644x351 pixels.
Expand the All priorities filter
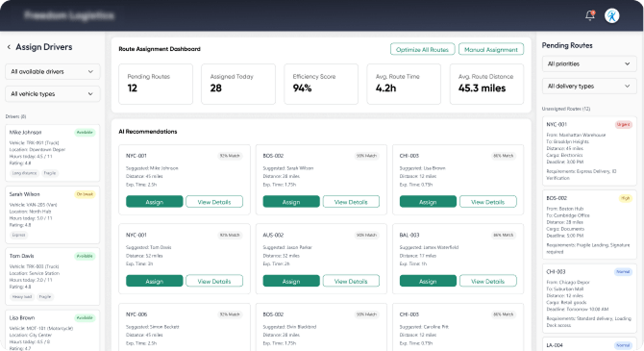pyautogui.click(x=589, y=63)
